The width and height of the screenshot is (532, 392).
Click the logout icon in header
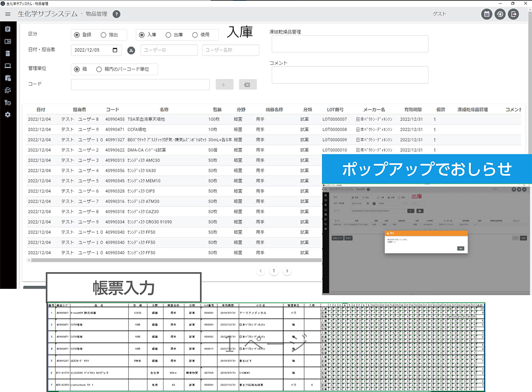click(x=514, y=14)
